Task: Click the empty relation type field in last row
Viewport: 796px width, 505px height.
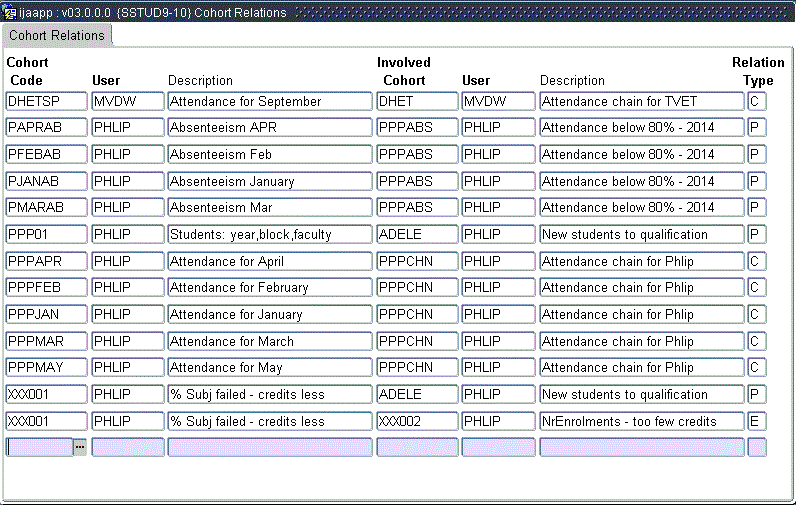Action: (x=757, y=447)
